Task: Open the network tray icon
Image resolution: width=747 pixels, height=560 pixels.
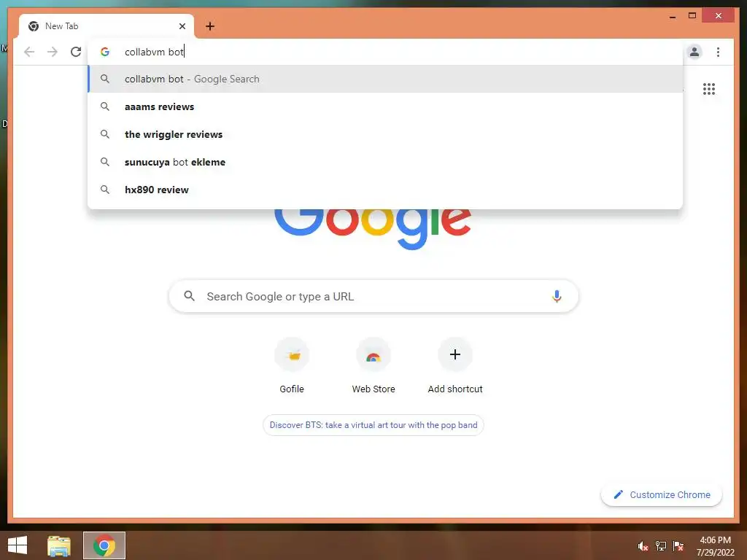Action: 661,546
